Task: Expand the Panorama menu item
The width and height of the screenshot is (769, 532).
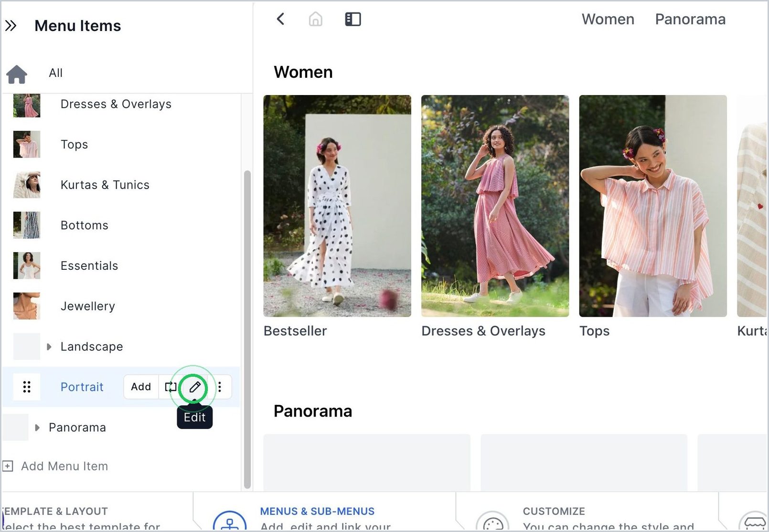Action: [37, 427]
